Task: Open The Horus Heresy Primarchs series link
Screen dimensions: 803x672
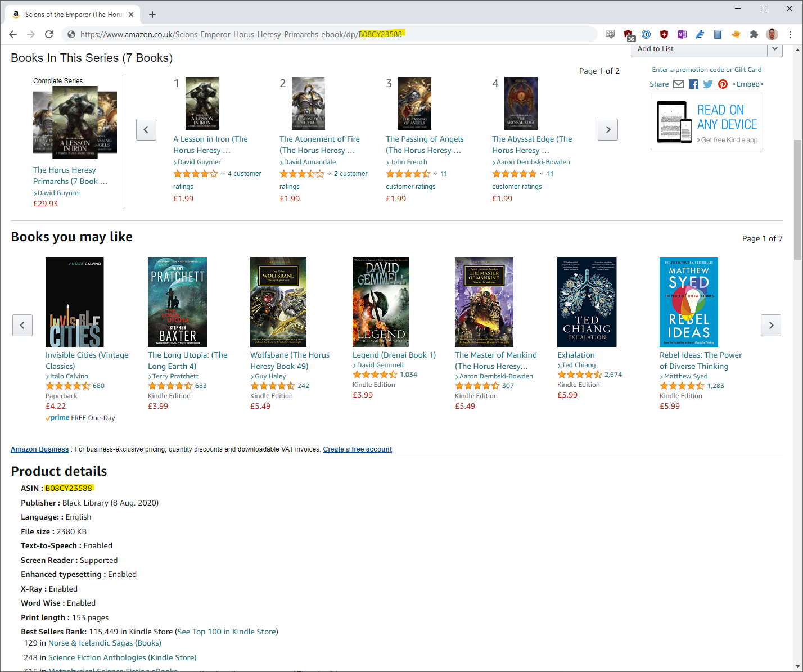Action: pos(70,175)
